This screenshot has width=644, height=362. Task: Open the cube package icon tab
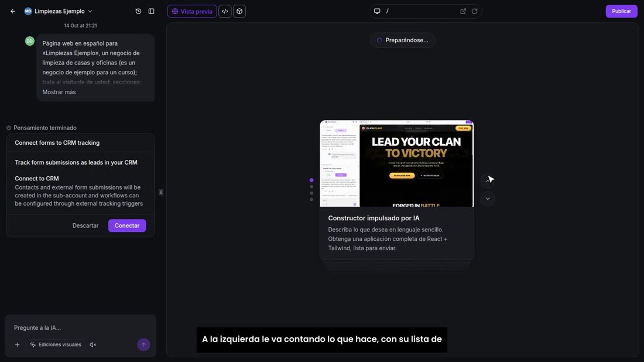coord(239,12)
